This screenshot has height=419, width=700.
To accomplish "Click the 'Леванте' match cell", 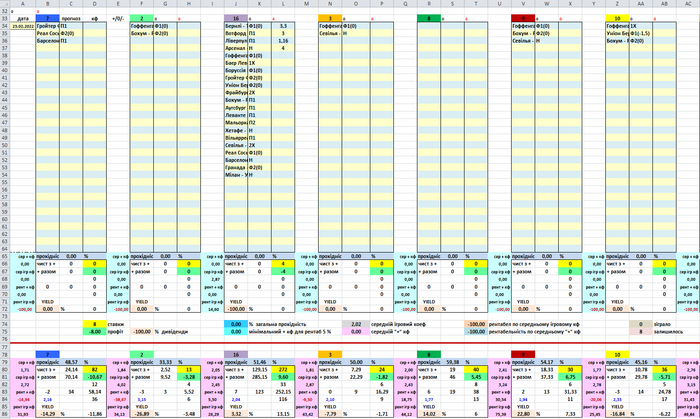I will [236, 115].
